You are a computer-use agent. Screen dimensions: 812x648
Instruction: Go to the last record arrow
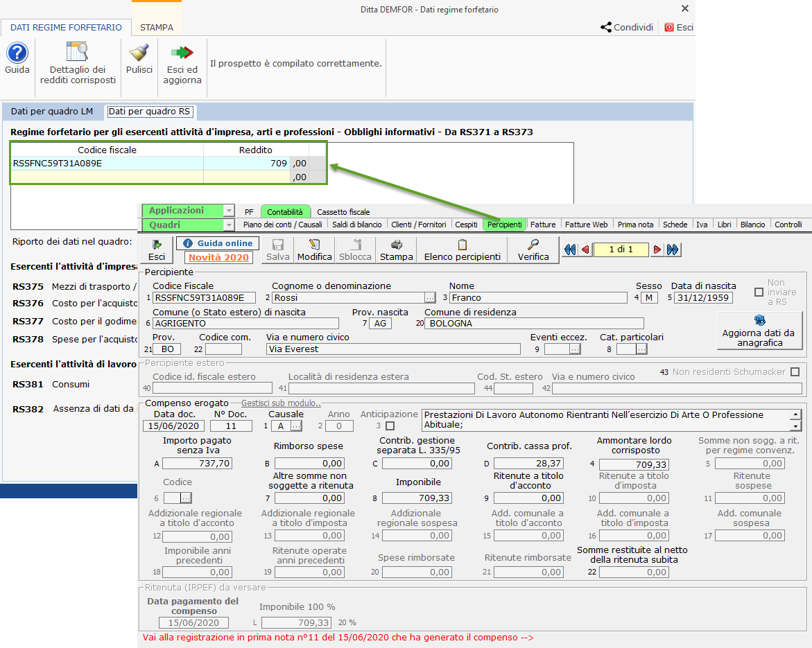point(672,249)
